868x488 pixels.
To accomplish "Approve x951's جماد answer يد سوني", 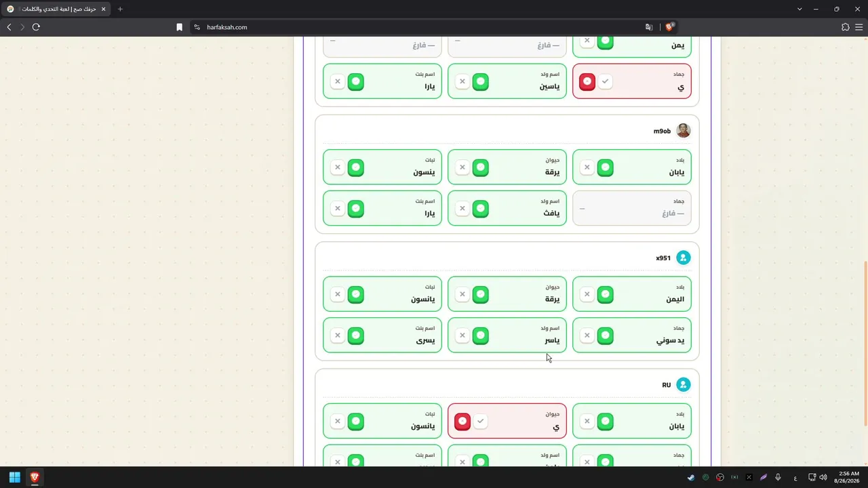I will coord(606,335).
